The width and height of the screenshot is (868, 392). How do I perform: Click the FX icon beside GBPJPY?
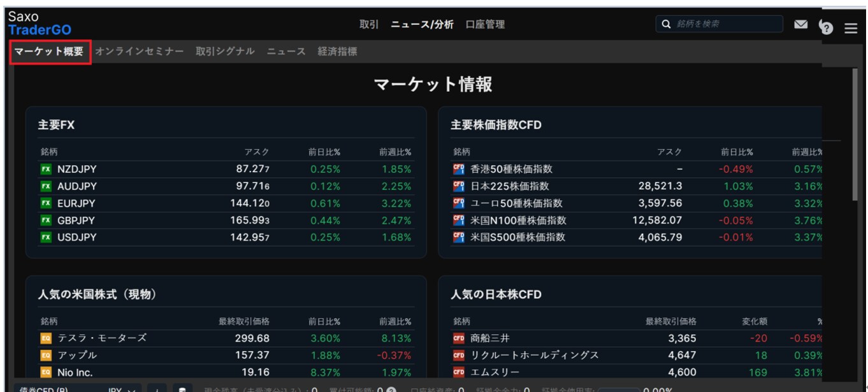[46, 221]
